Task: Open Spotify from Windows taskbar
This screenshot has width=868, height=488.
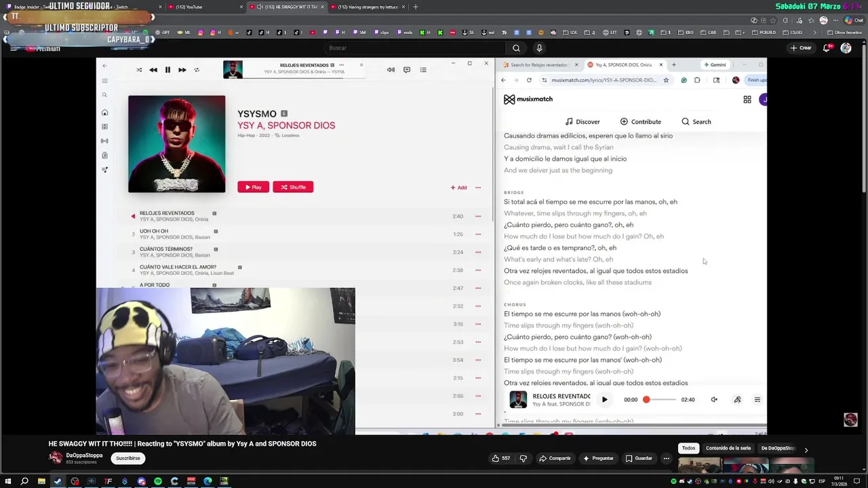Action: click(157, 481)
